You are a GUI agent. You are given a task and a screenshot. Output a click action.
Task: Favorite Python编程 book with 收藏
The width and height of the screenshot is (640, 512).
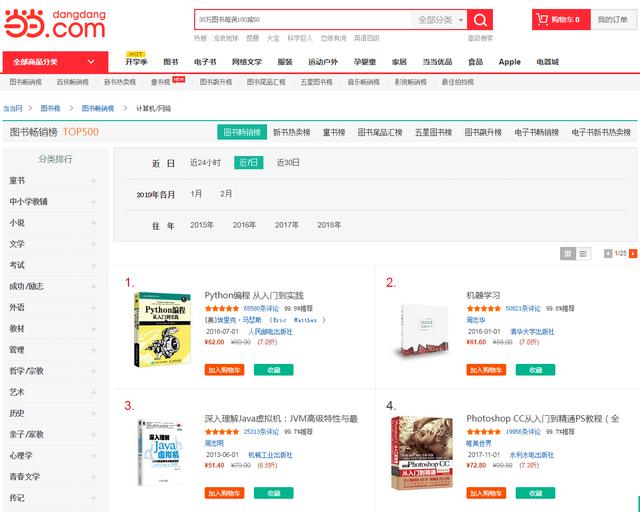[x=273, y=370]
